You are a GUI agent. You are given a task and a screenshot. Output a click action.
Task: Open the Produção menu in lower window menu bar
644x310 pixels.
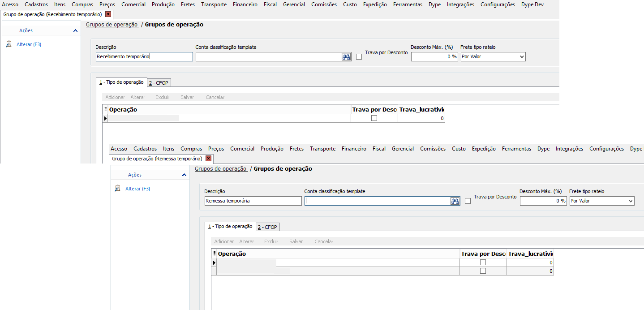pyautogui.click(x=272, y=149)
